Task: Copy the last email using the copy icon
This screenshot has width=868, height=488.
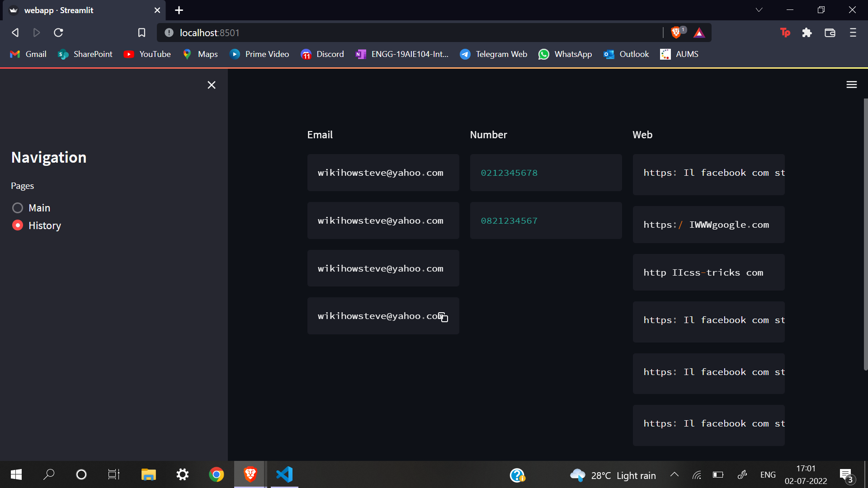Action: click(443, 317)
